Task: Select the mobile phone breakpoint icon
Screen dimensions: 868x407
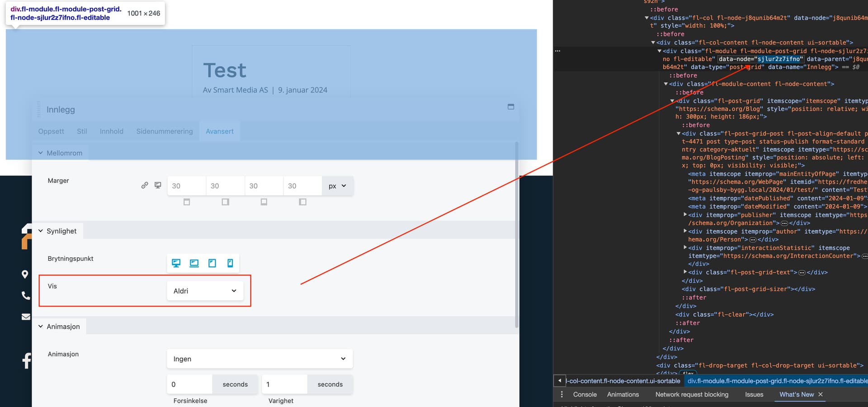Action: point(230,263)
